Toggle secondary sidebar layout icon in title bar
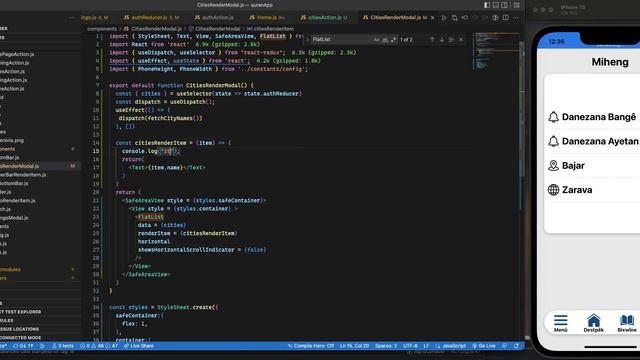640x360 pixels. point(505,5)
